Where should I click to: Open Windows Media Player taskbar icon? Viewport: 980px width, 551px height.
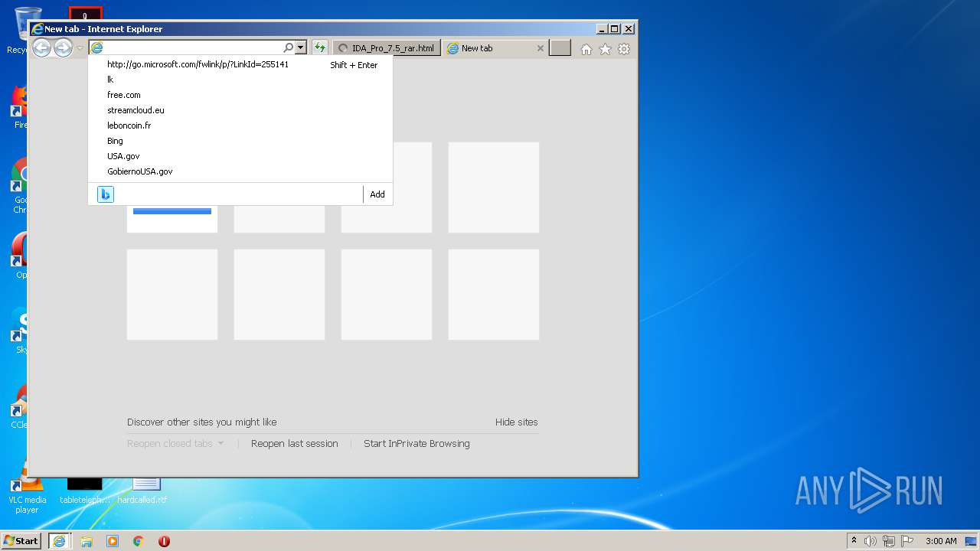pyautogui.click(x=113, y=541)
